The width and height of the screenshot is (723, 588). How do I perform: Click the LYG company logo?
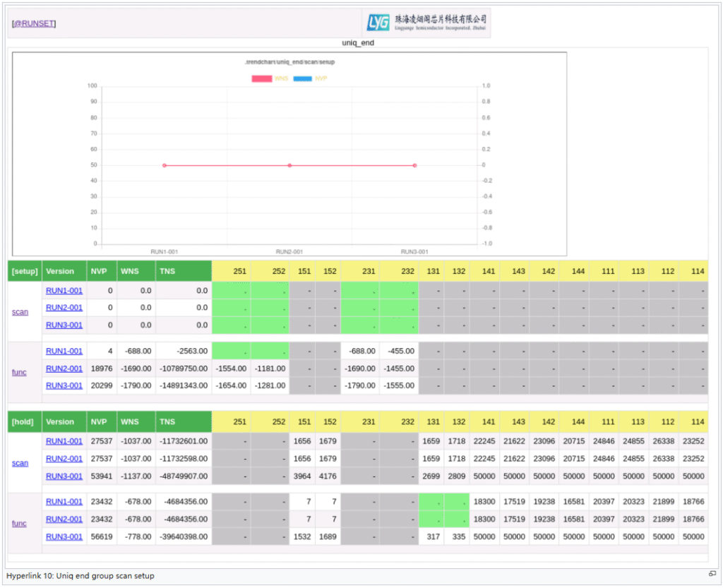[x=426, y=23]
